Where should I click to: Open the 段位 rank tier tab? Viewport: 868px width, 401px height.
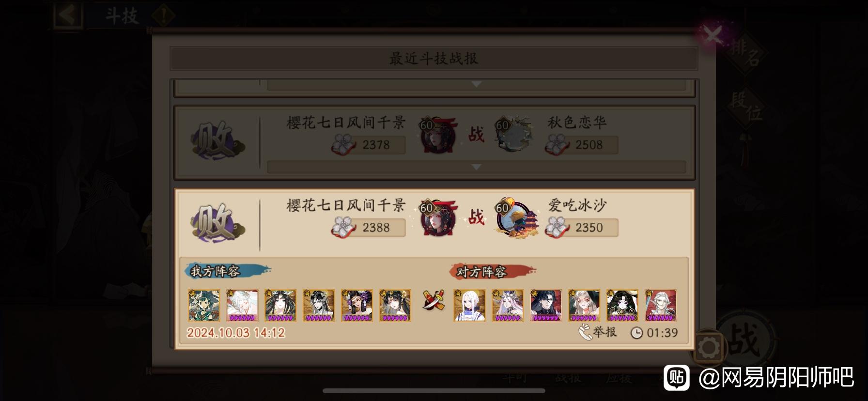pyautogui.click(x=746, y=108)
